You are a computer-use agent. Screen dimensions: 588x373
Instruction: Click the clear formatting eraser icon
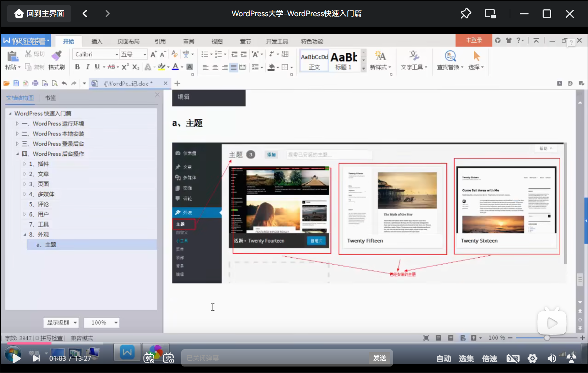click(174, 54)
